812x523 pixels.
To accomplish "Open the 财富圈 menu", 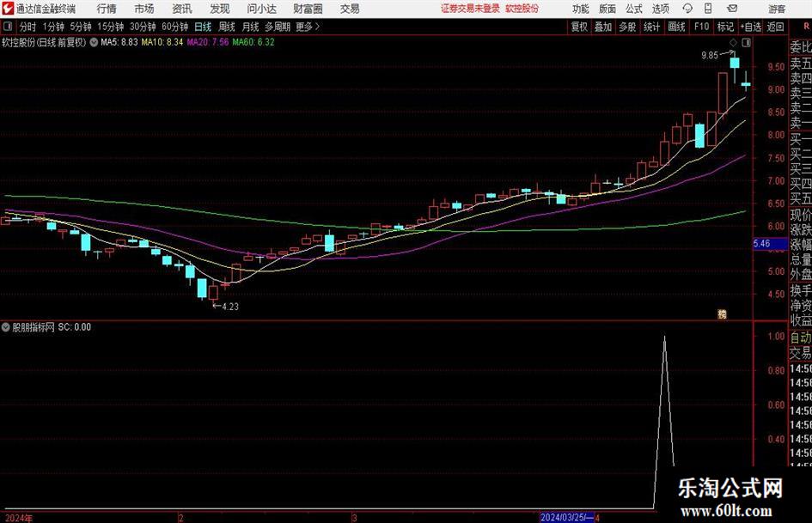I will (308, 9).
